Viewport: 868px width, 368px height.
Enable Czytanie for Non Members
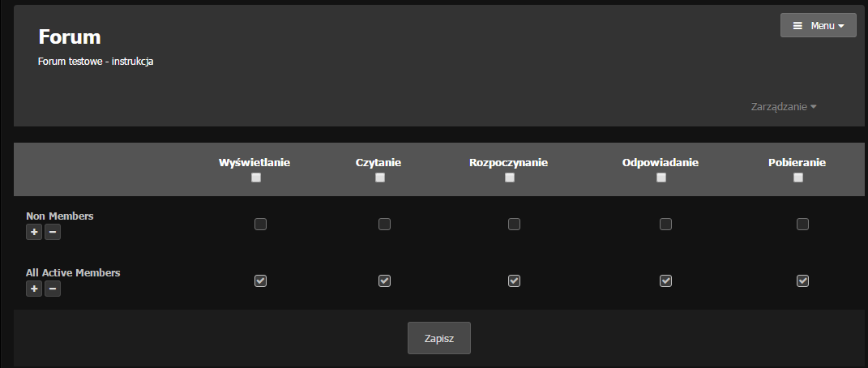click(x=384, y=225)
